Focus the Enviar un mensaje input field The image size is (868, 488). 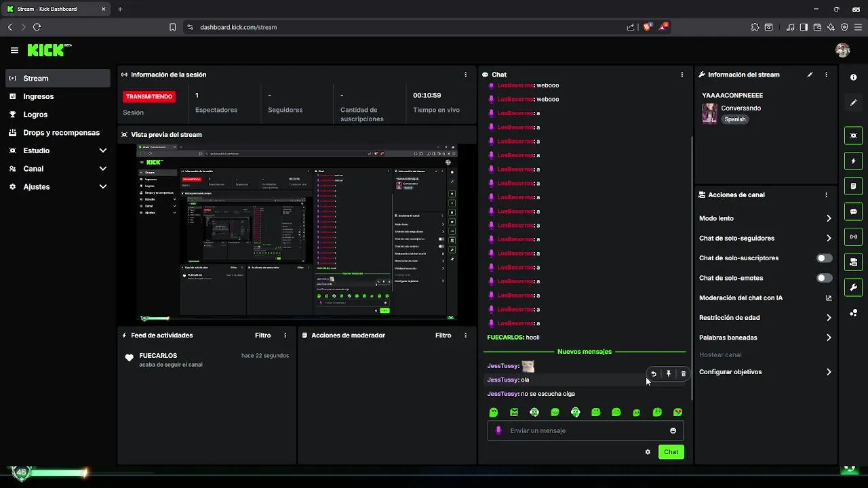pos(586,430)
